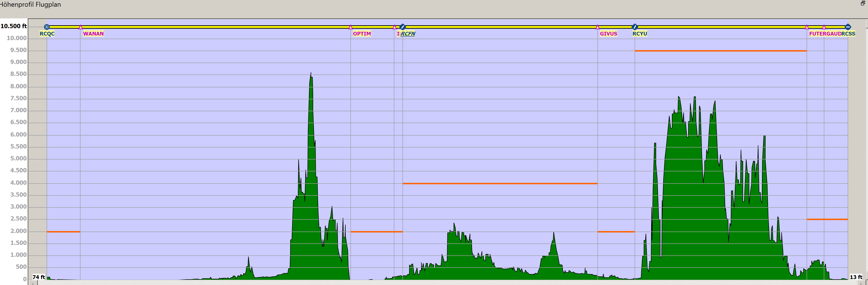Click the 13 ft destination elevation label
Image resolution: width=868 pixels, height=285 pixels.
click(856, 277)
